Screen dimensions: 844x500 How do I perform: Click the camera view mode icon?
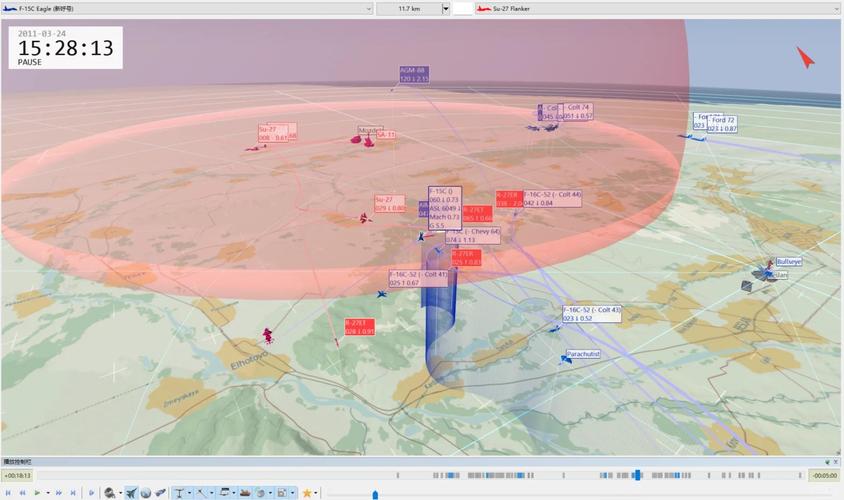click(x=111, y=492)
